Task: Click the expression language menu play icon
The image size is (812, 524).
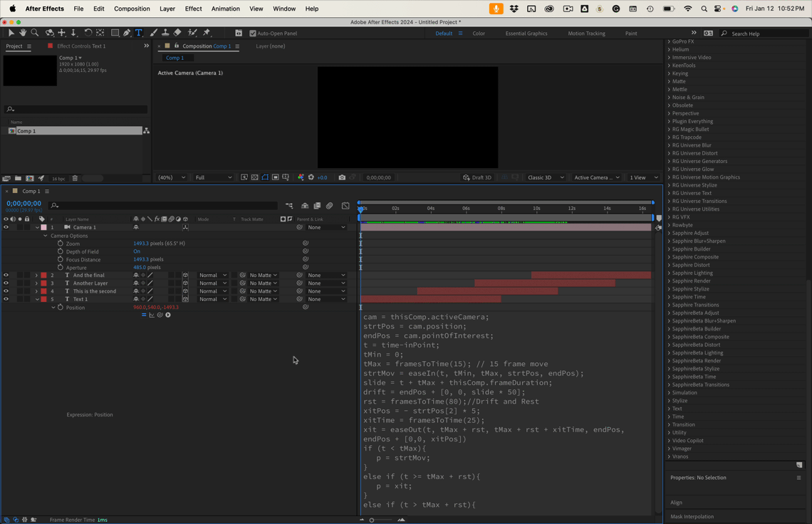Action: click(x=168, y=315)
